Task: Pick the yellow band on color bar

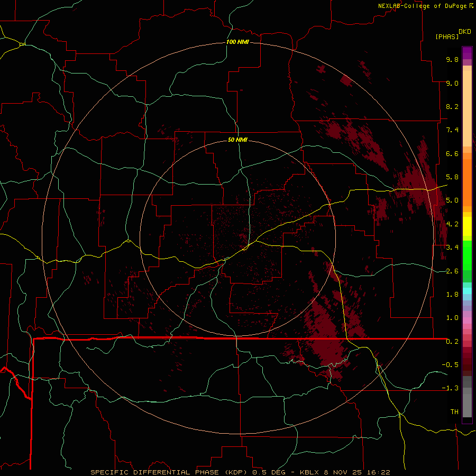Action: [467, 226]
